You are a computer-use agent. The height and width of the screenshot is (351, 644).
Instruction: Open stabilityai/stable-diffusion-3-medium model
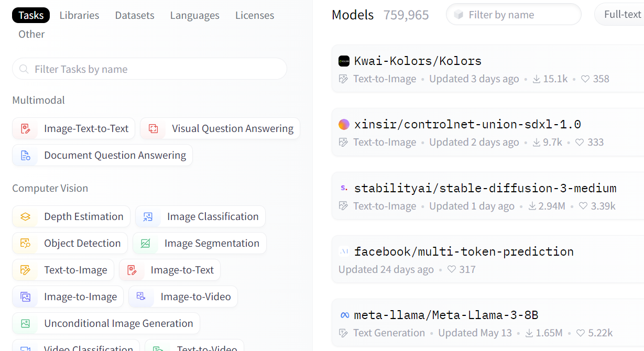pos(488,196)
